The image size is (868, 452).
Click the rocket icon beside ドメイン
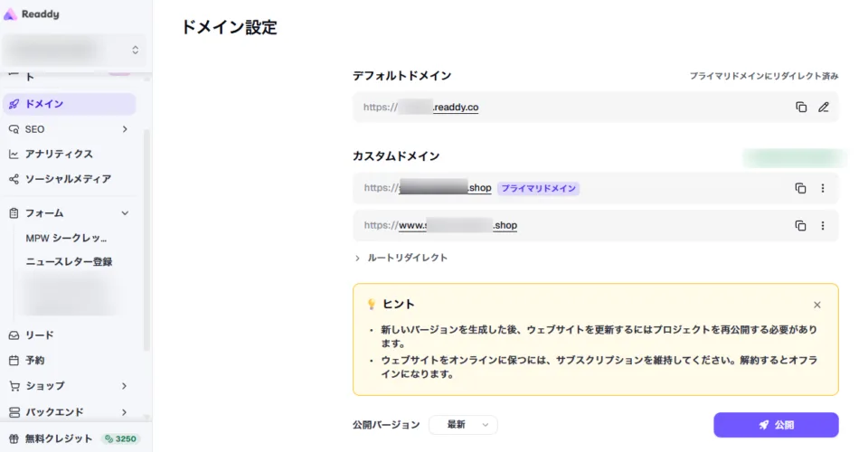[x=14, y=104]
